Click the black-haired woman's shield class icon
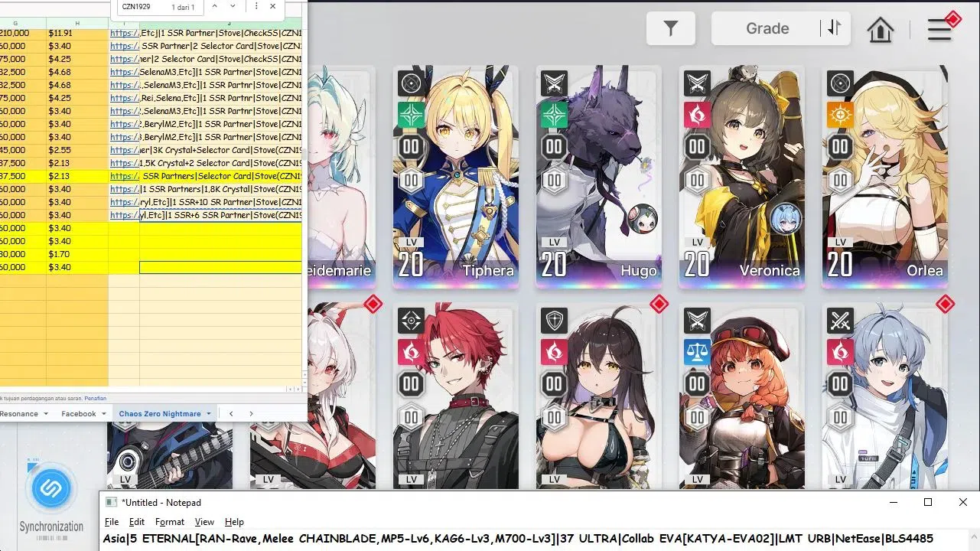The height and width of the screenshot is (551, 980). click(x=554, y=321)
